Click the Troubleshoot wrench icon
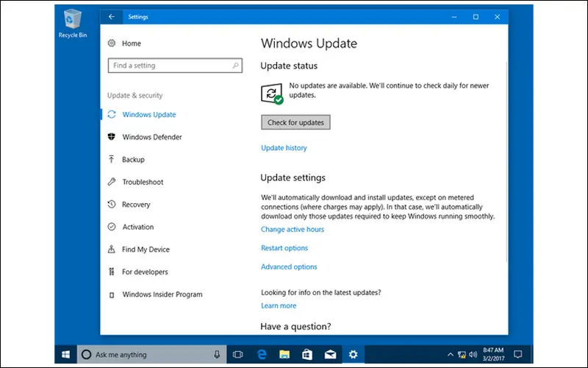 click(x=112, y=182)
